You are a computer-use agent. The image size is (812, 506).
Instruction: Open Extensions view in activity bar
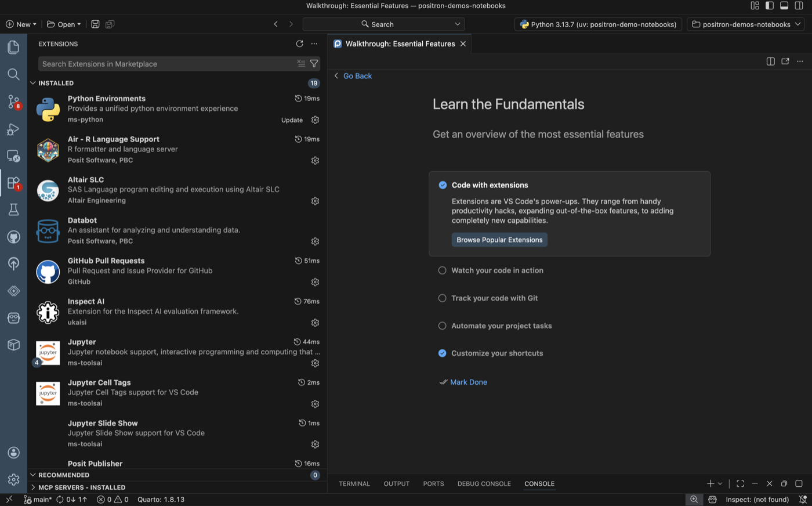tap(13, 183)
